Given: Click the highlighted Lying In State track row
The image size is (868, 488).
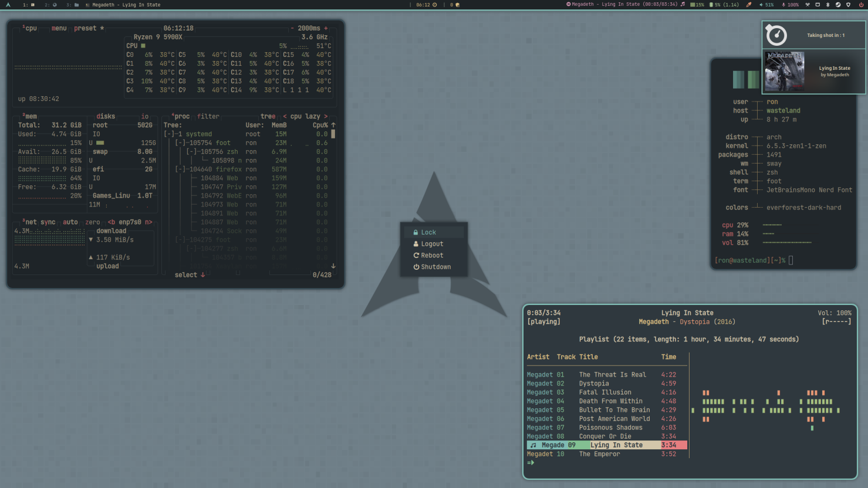Looking at the screenshot, I should pyautogui.click(x=607, y=445).
